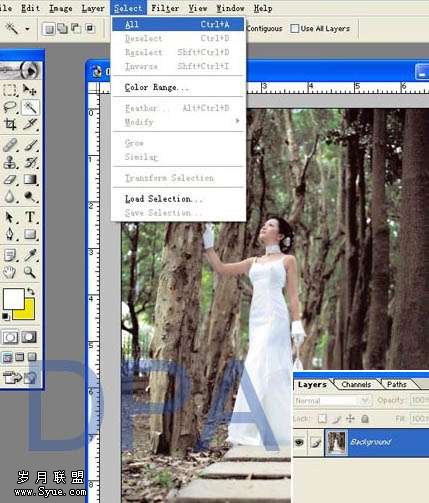Viewport: 429px width, 503px height.
Task: Select the Crop tool
Action: click(x=10, y=124)
